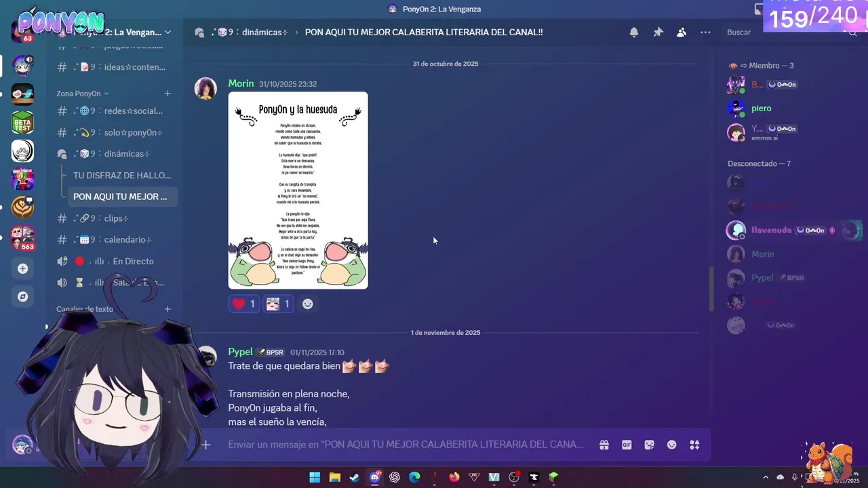The height and width of the screenshot is (488, 868).
Task: Open Firefox from taskbar
Action: click(x=454, y=477)
